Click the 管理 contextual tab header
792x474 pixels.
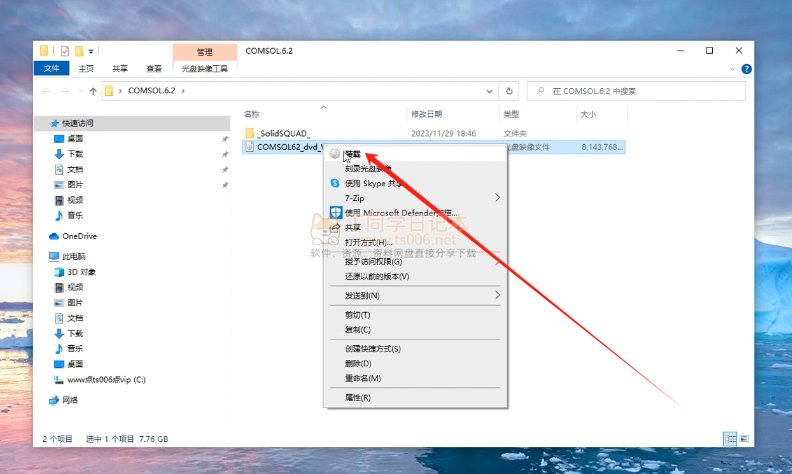pyautogui.click(x=205, y=52)
